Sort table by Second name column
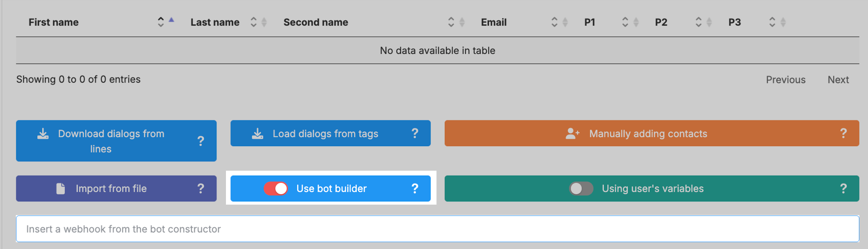 point(316,22)
